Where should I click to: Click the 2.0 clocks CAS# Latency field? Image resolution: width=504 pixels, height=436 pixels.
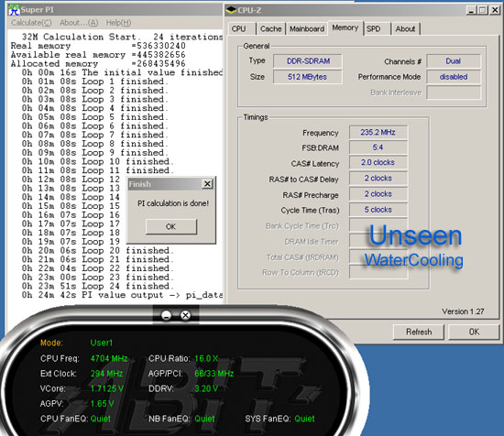tap(378, 162)
